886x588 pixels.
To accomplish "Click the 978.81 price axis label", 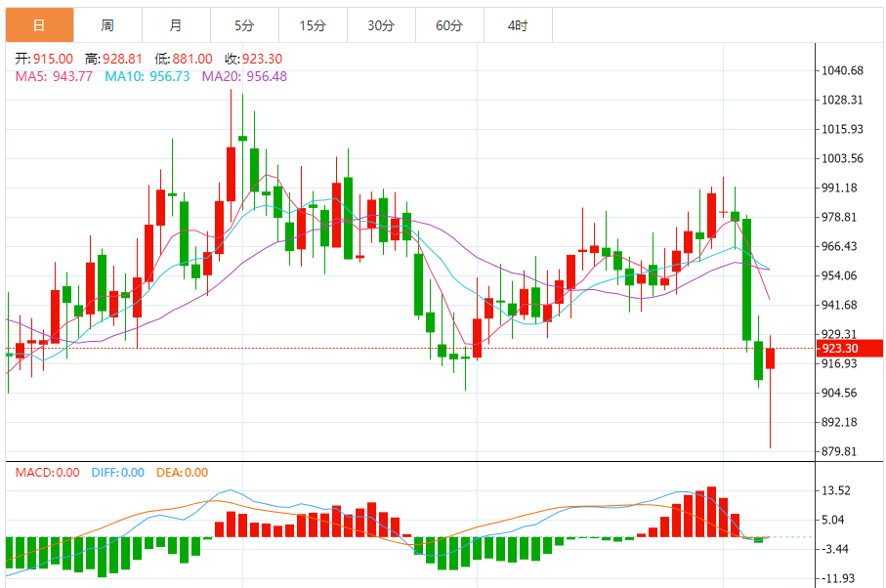I will 839,218.
